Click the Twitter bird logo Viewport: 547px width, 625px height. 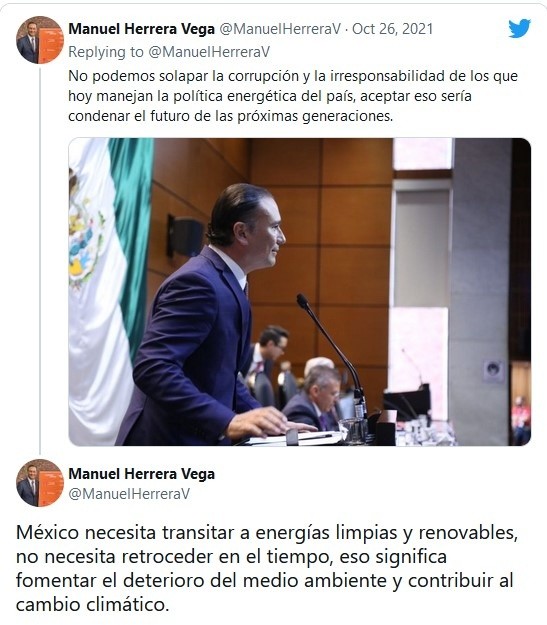point(519,28)
